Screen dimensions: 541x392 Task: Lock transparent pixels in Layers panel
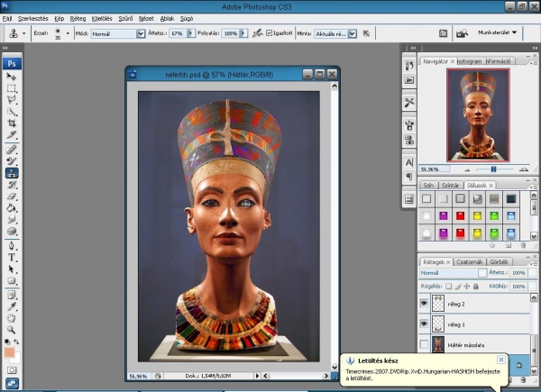click(448, 287)
